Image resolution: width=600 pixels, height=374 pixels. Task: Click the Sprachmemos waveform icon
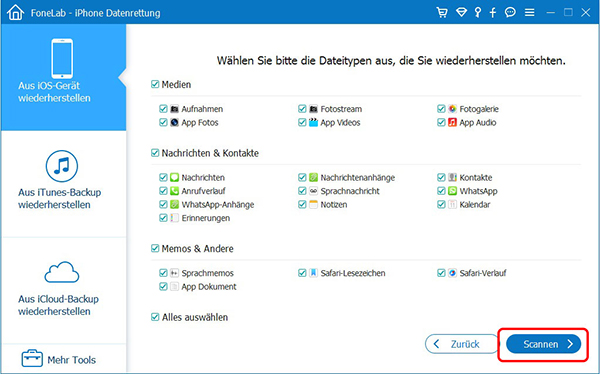point(174,273)
